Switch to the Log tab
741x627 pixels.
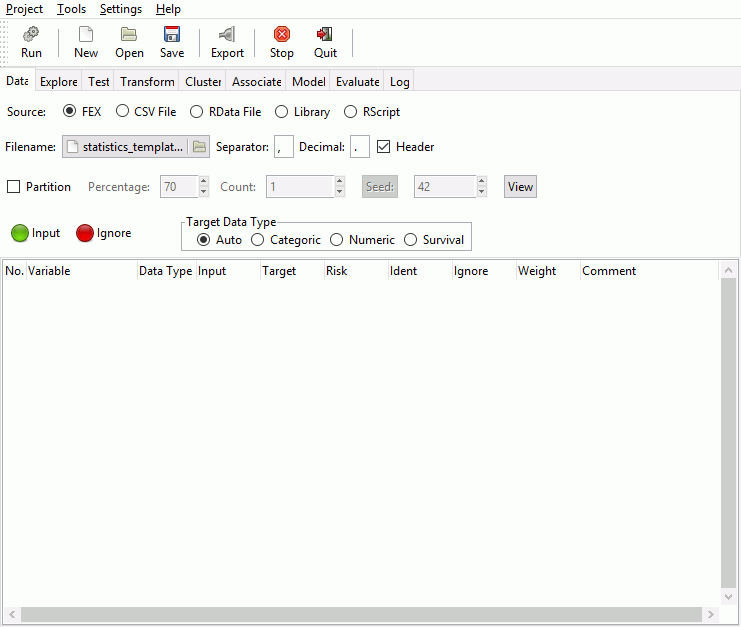[x=399, y=81]
